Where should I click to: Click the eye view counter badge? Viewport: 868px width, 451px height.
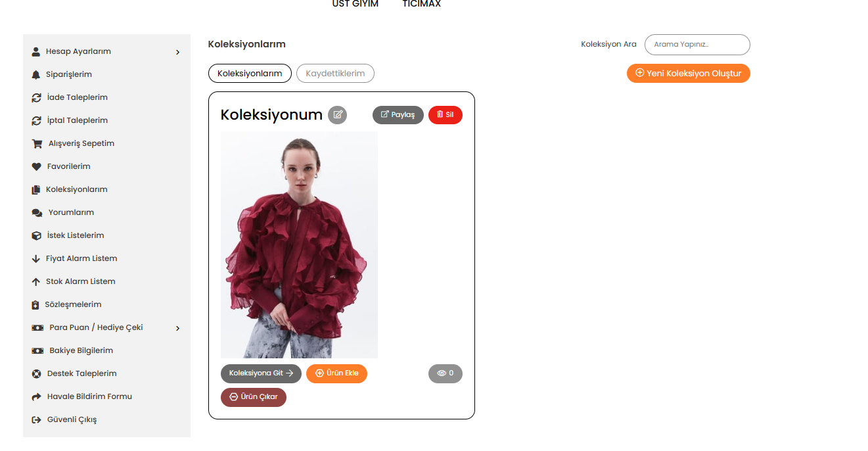click(x=445, y=373)
